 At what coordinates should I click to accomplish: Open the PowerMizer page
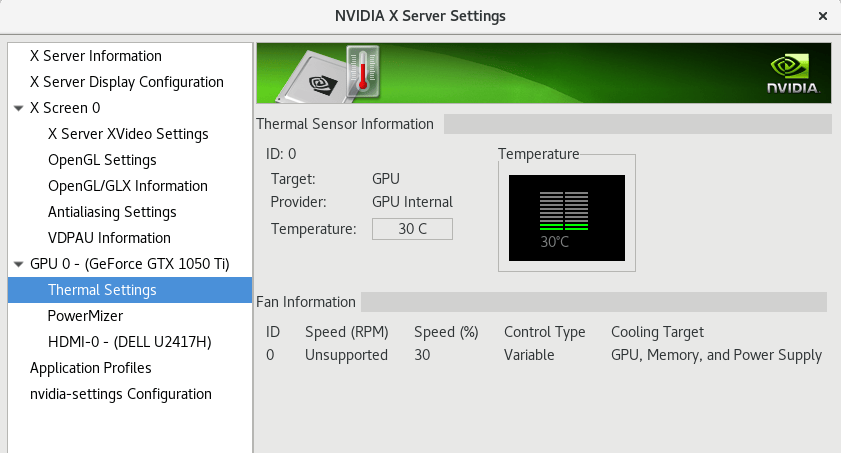tap(85, 316)
